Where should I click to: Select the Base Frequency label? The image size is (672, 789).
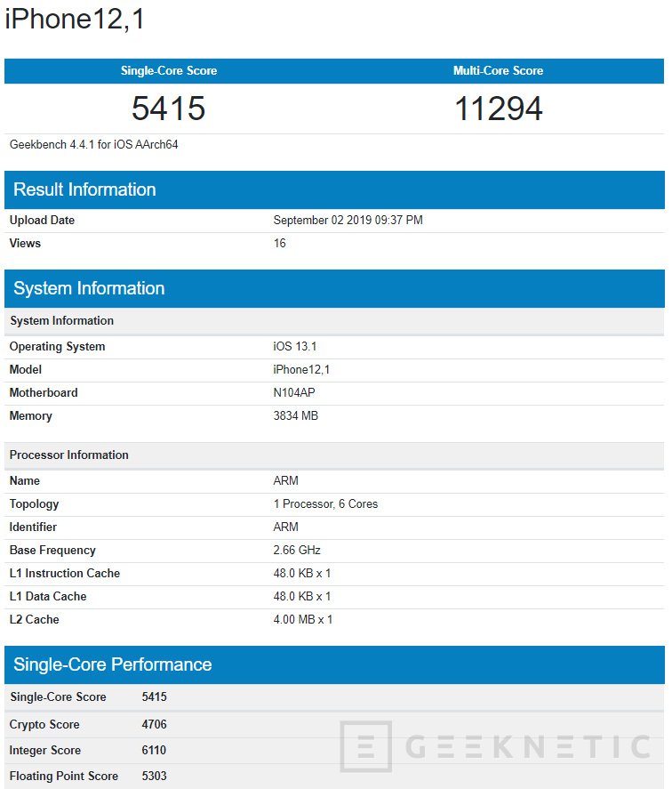(x=52, y=551)
